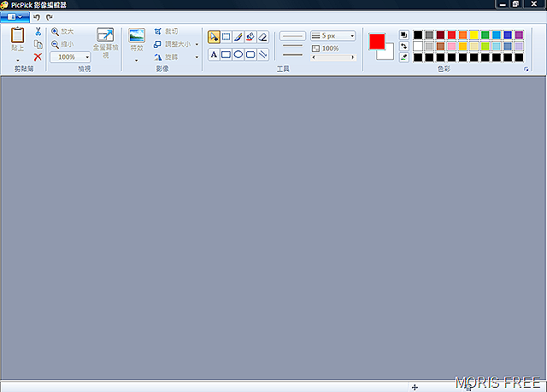Choose the medium line style
547x392 pixels.
point(292,45)
